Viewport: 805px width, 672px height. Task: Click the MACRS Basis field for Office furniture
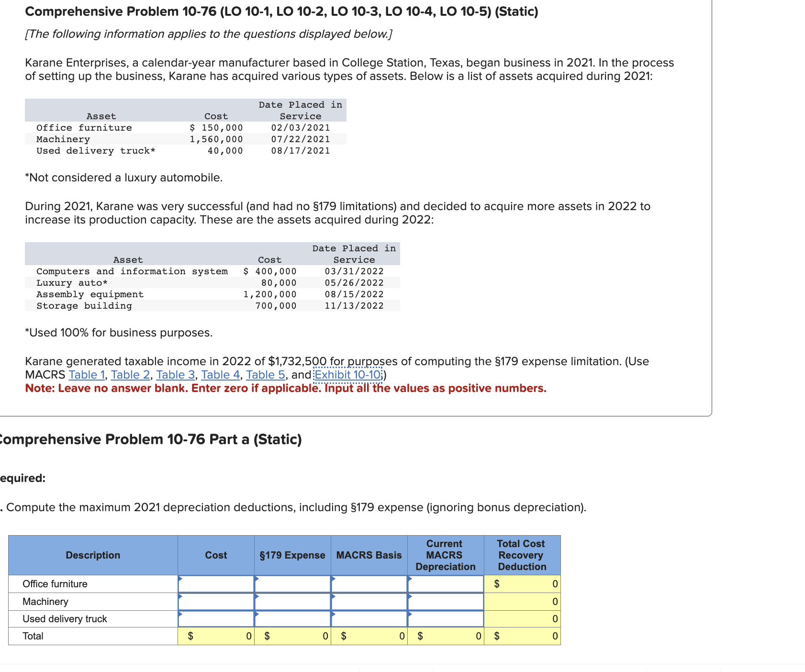coord(369,583)
